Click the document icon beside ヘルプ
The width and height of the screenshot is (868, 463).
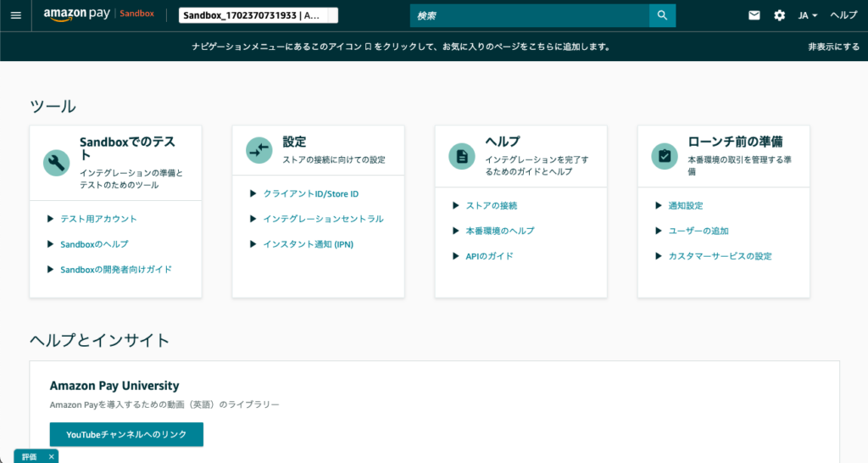click(462, 156)
